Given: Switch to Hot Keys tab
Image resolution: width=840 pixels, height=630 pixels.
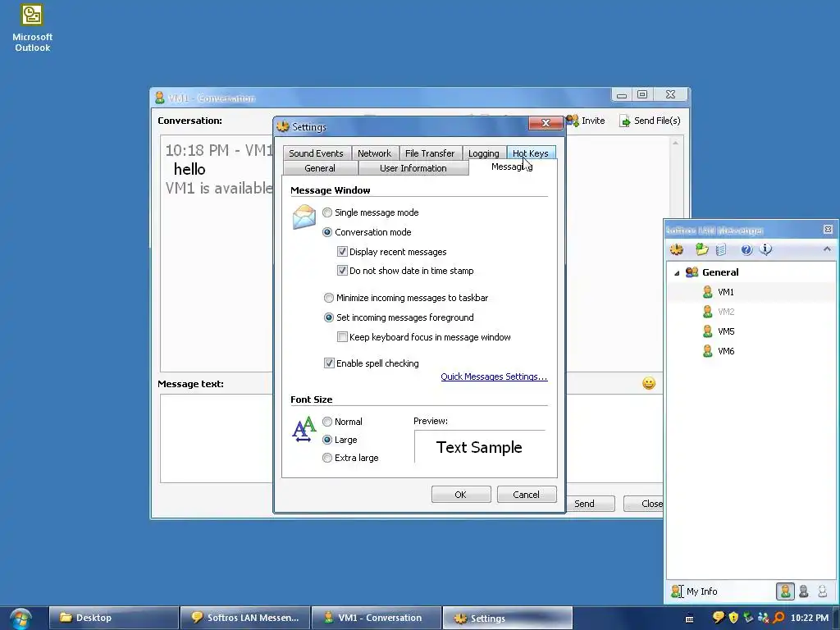Looking at the screenshot, I should [531, 153].
